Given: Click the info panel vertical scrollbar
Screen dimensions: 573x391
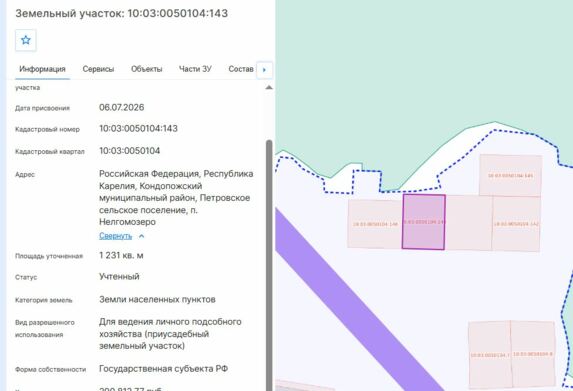Looking at the screenshot, I should pyautogui.click(x=269, y=265).
